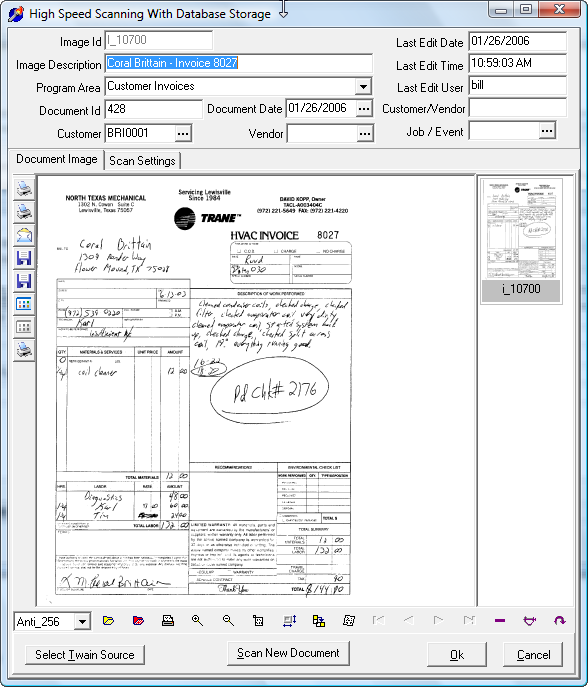Open the colored thumbnail grid view icon
588x687 pixels.
[24, 304]
